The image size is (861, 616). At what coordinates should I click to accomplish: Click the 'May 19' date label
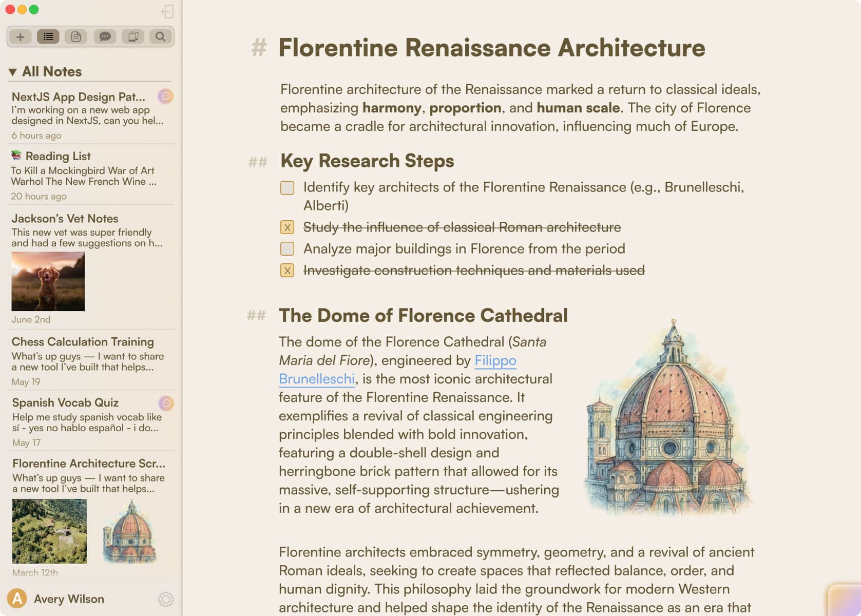pos(26,382)
